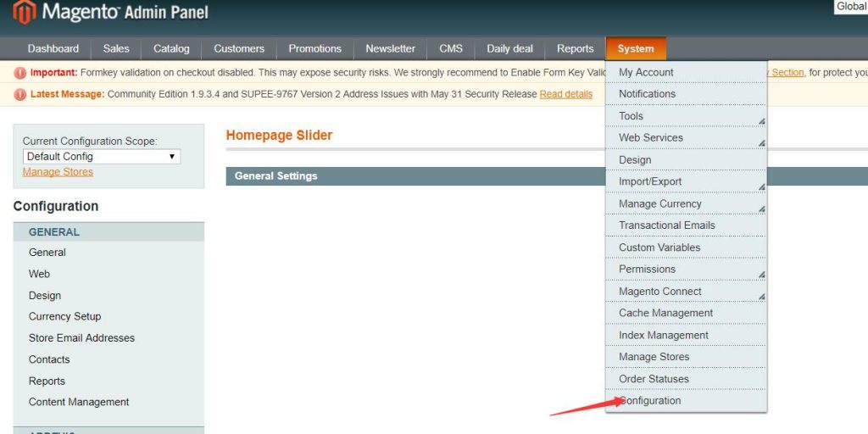Select Store Email Addresses sidebar item
The height and width of the screenshot is (434, 868).
coord(81,338)
